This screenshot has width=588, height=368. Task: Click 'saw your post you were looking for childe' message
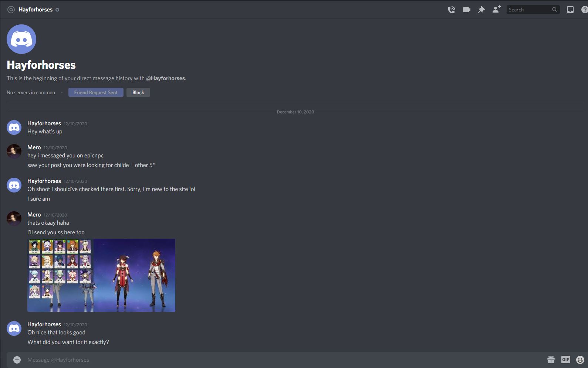(x=91, y=165)
